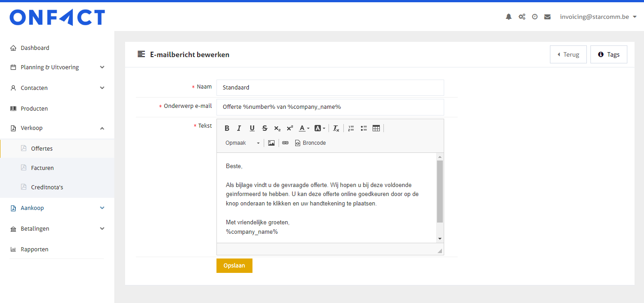644x303 pixels.
Task: Save the email with Opslaan
Action: tap(234, 266)
